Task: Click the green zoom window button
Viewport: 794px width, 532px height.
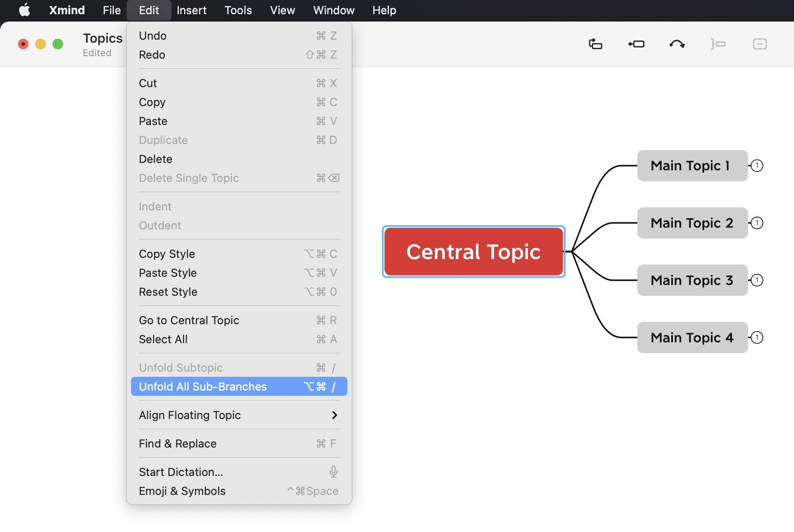Action: [58, 44]
